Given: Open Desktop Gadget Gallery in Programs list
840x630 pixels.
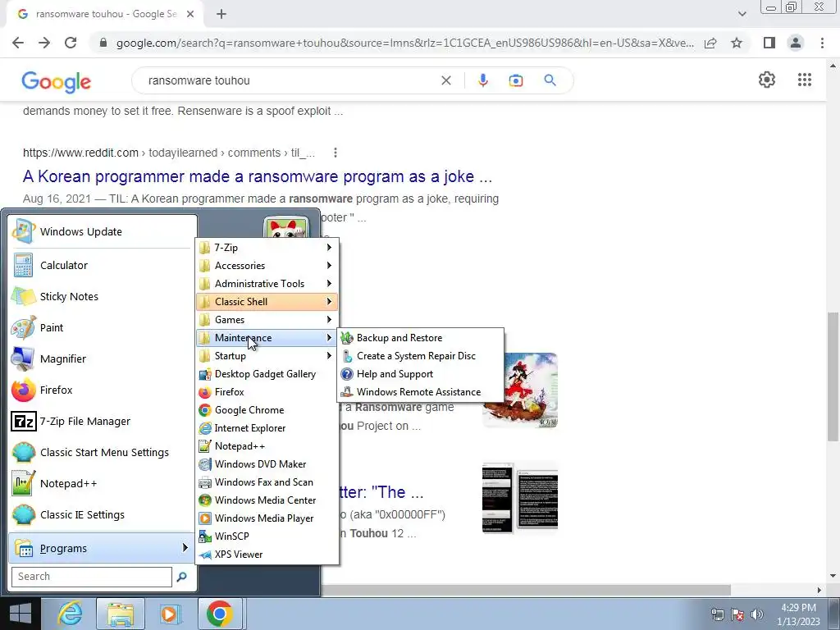Looking at the screenshot, I should [x=267, y=374].
